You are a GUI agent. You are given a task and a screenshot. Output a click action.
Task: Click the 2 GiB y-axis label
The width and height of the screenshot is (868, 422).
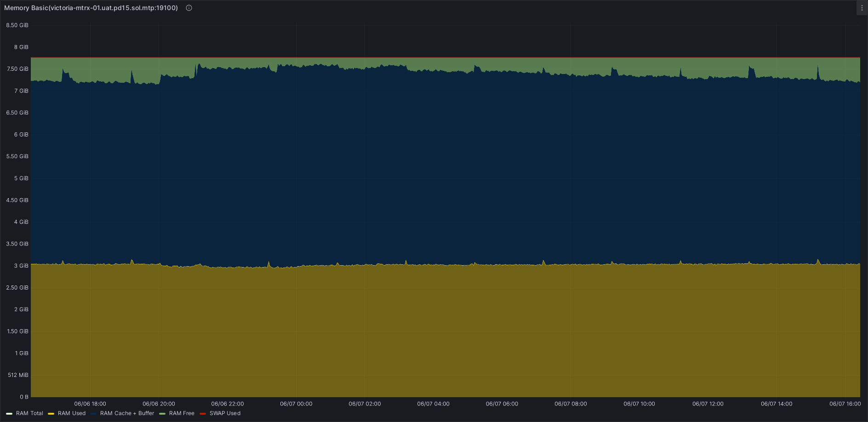pos(21,309)
